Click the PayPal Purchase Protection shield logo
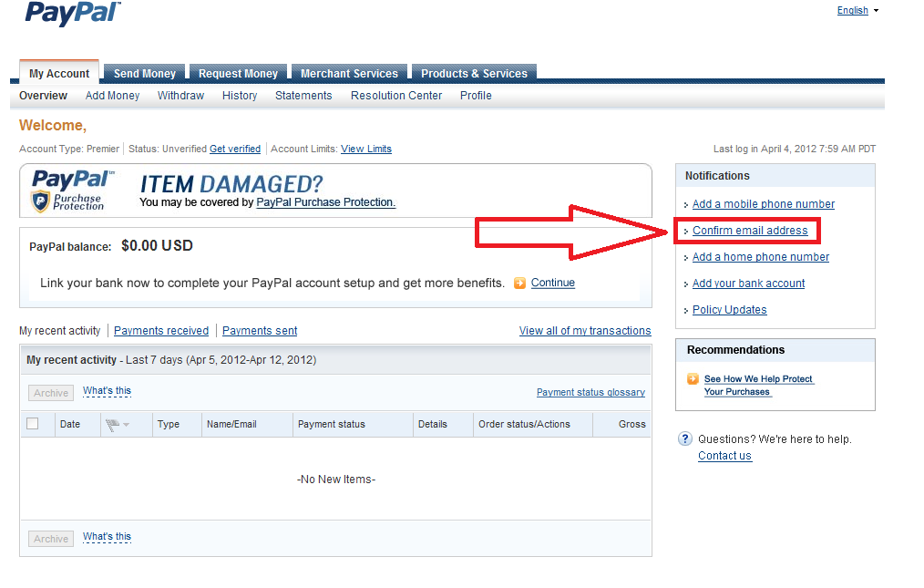 (40, 201)
